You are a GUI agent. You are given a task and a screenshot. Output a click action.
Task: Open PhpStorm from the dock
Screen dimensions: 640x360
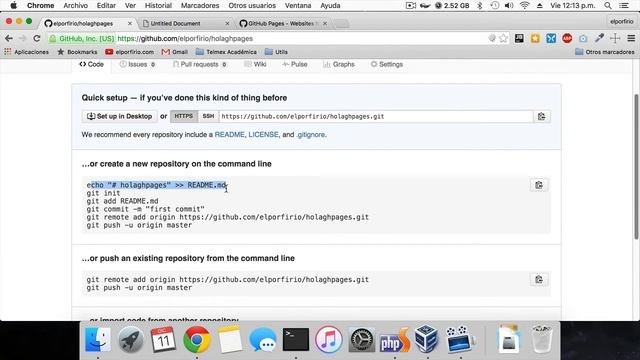click(x=394, y=339)
